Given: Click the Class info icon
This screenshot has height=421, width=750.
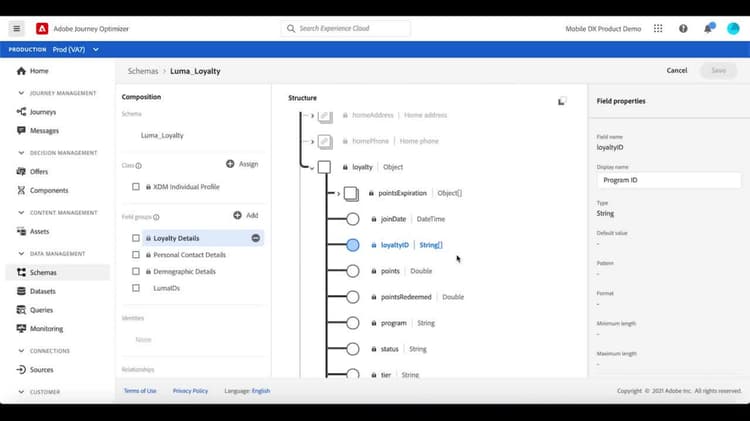Looking at the screenshot, I should [138, 166].
